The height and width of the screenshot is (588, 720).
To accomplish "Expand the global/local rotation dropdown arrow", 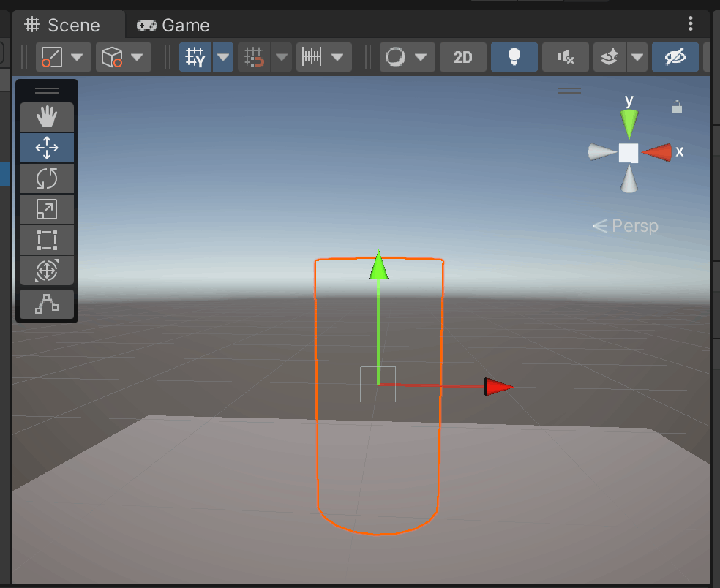I will 137,57.
